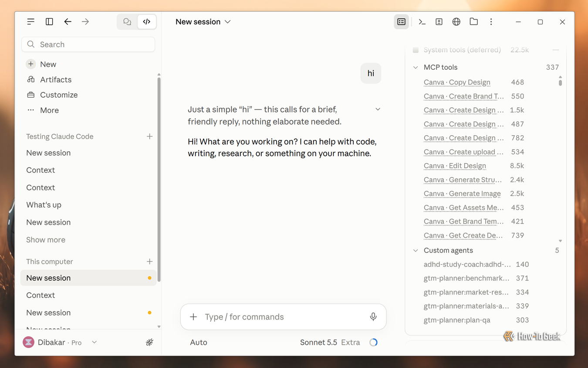Open the three-dot more options menu
The width and height of the screenshot is (588, 368).
pos(491,22)
